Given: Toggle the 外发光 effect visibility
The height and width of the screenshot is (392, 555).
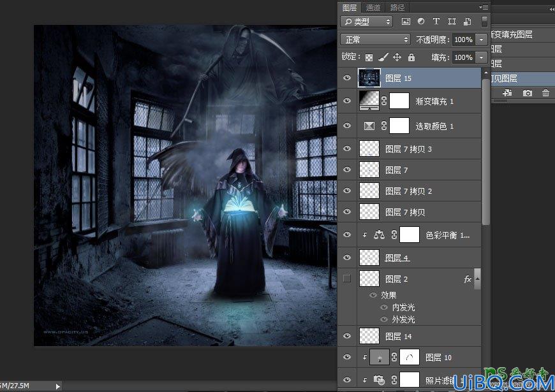Looking at the screenshot, I should tap(384, 319).
